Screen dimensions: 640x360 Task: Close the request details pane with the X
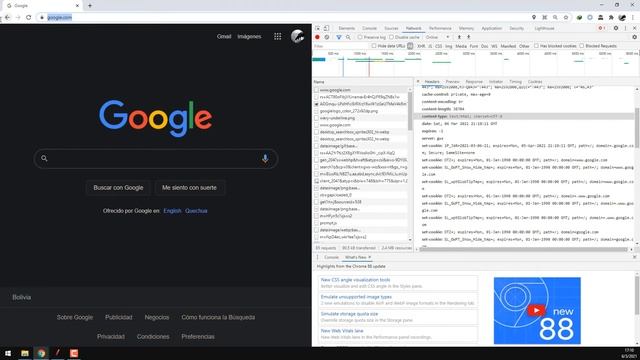(418, 82)
